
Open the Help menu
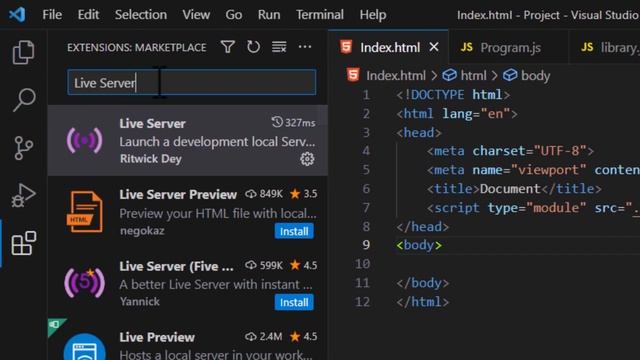[373, 15]
